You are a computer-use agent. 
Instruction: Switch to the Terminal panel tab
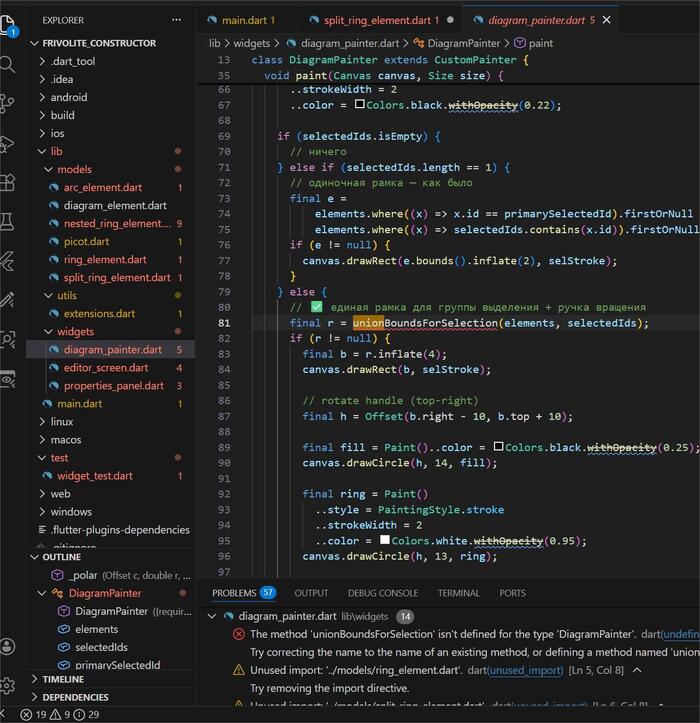[x=458, y=593]
